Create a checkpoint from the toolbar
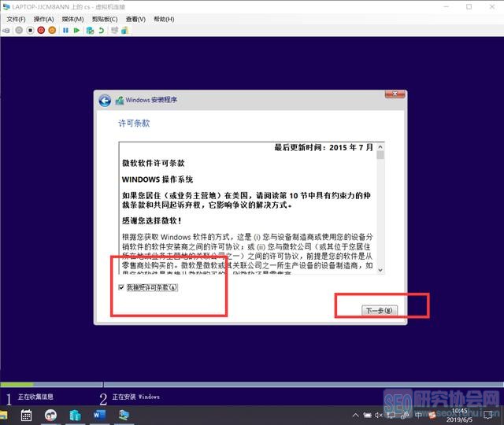Image resolution: width=504 pixels, height=425 pixels. click(x=91, y=30)
